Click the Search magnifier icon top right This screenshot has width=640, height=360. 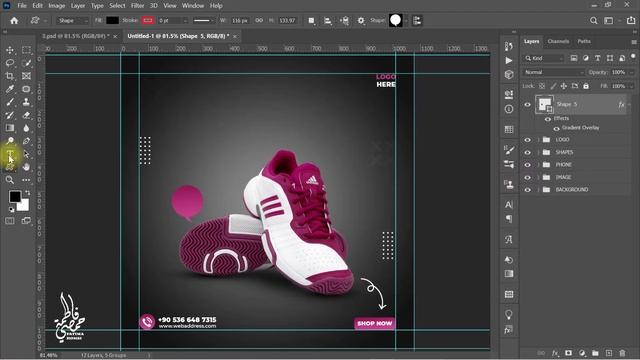click(593, 20)
